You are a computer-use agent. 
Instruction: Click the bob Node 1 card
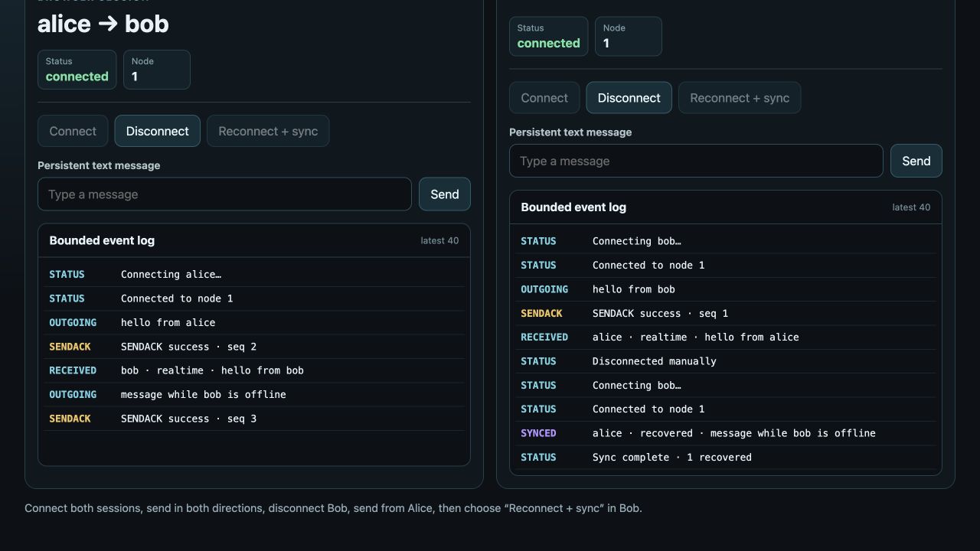pos(629,36)
